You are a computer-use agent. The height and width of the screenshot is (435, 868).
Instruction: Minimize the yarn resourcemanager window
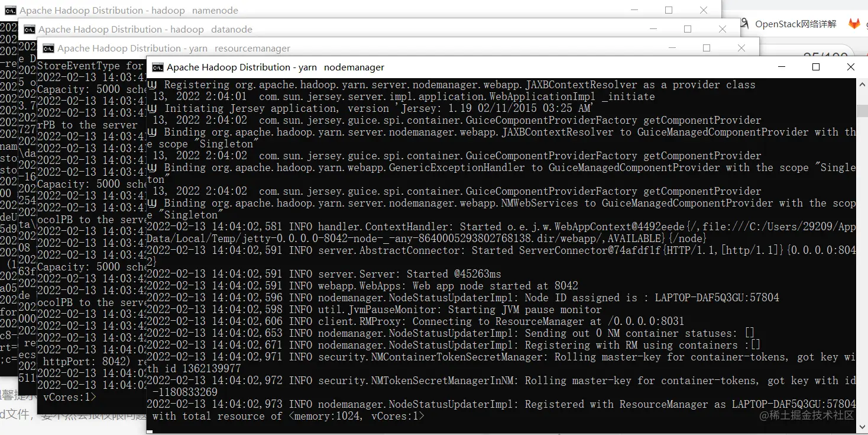672,48
